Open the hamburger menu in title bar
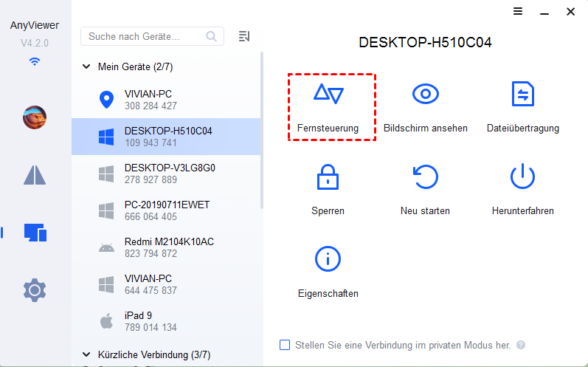Image resolution: width=588 pixels, height=367 pixels. [x=518, y=11]
